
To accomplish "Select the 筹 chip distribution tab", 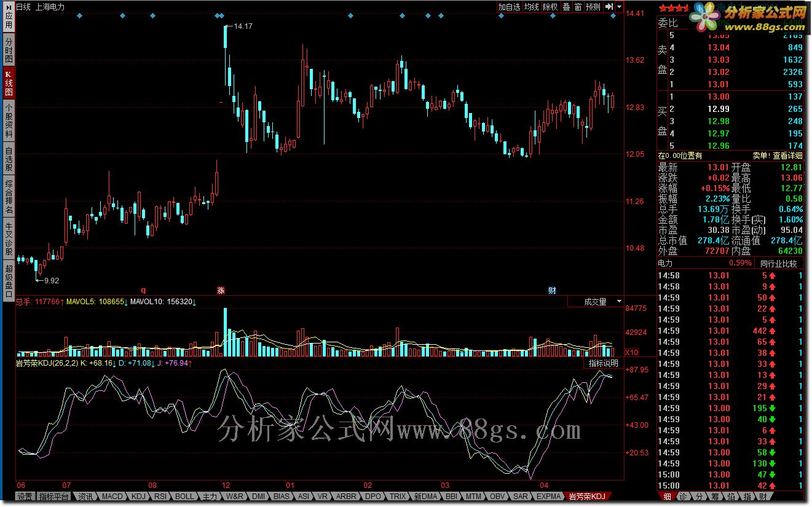I will click(x=715, y=497).
